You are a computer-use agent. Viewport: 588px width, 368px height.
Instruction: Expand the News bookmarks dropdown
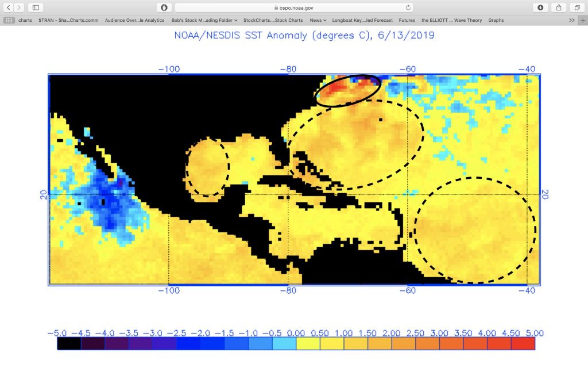318,20
